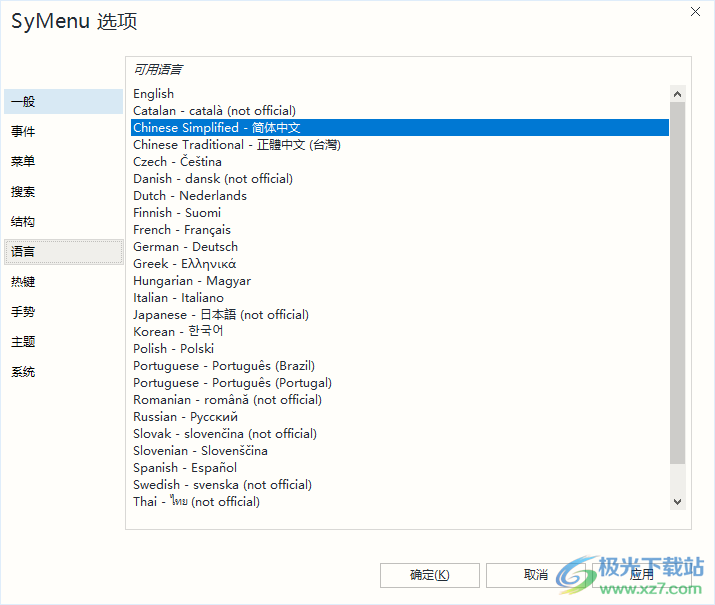The image size is (715, 605).
Task: Choose Thai - ไทย (not official)
Action: click(400, 502)
